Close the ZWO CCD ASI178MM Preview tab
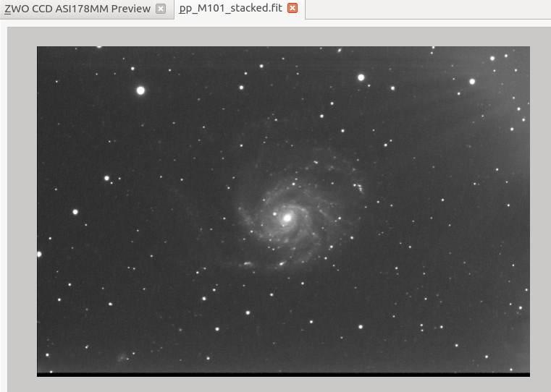Viewport: 551px width, 392px height. (161, 9)
